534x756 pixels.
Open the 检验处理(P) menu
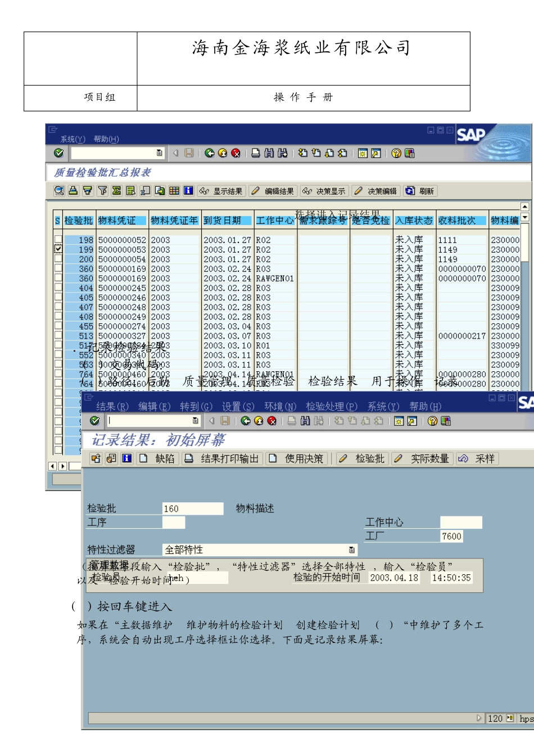pyautogui.click(x=332, y=406)
